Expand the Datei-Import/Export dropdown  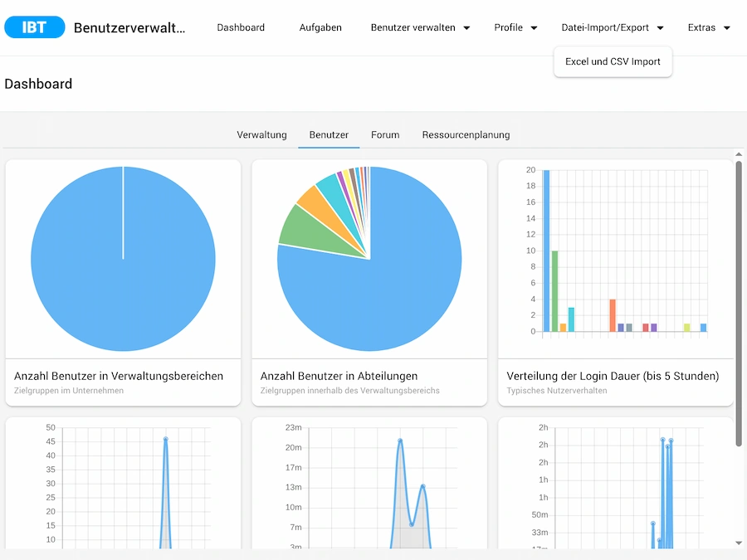pos(613,27)
